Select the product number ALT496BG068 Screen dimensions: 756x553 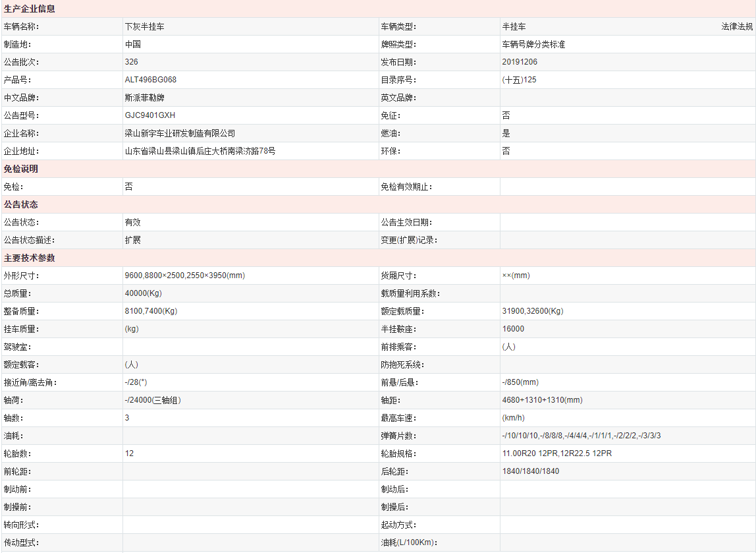150,80
